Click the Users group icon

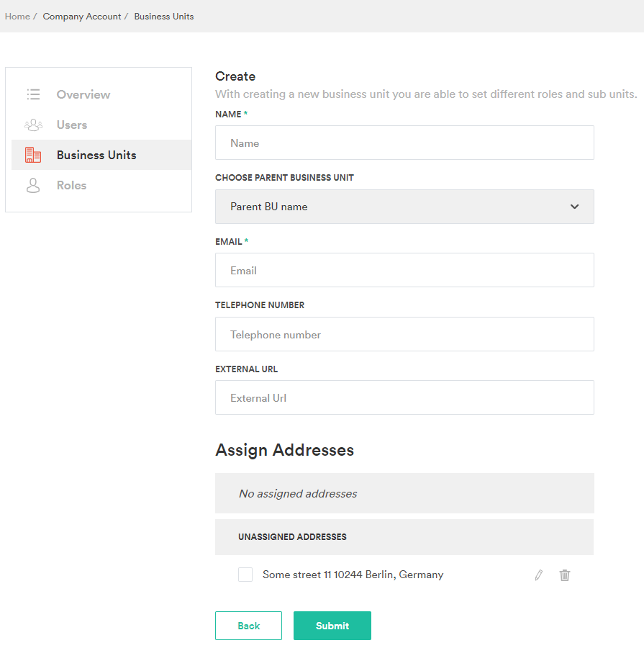[x=34, y=125]
